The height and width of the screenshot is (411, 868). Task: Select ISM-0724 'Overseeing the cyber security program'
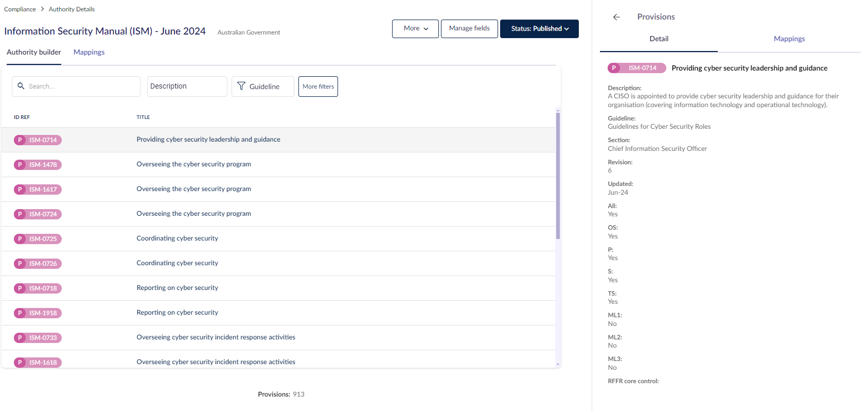tap(278, 214)
